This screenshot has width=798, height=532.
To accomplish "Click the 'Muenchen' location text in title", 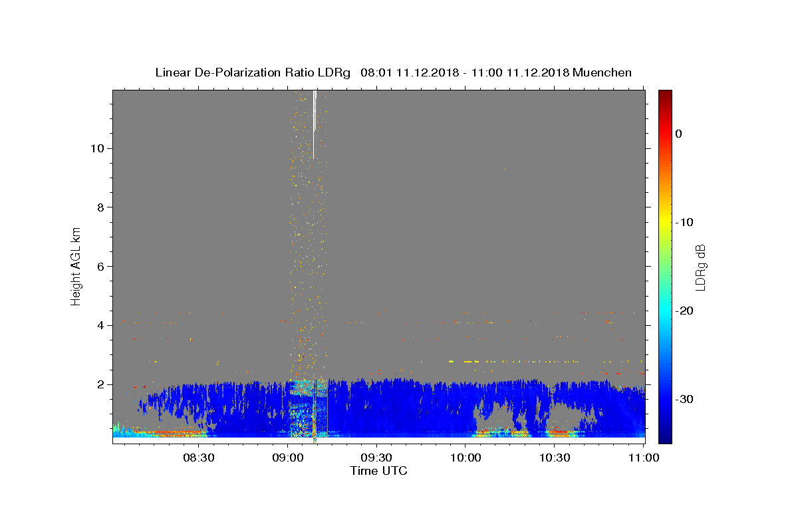I will pyautogui.click(x=602, y=72).
